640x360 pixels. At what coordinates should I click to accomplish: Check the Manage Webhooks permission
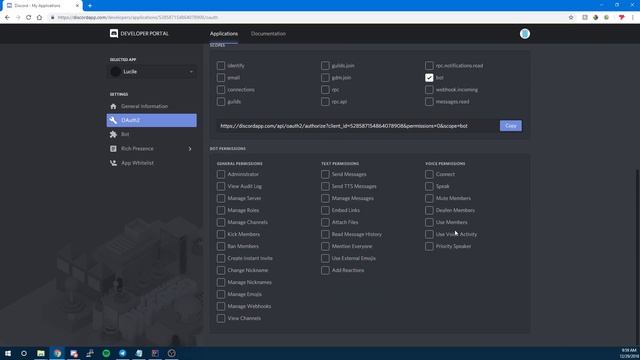221,306
